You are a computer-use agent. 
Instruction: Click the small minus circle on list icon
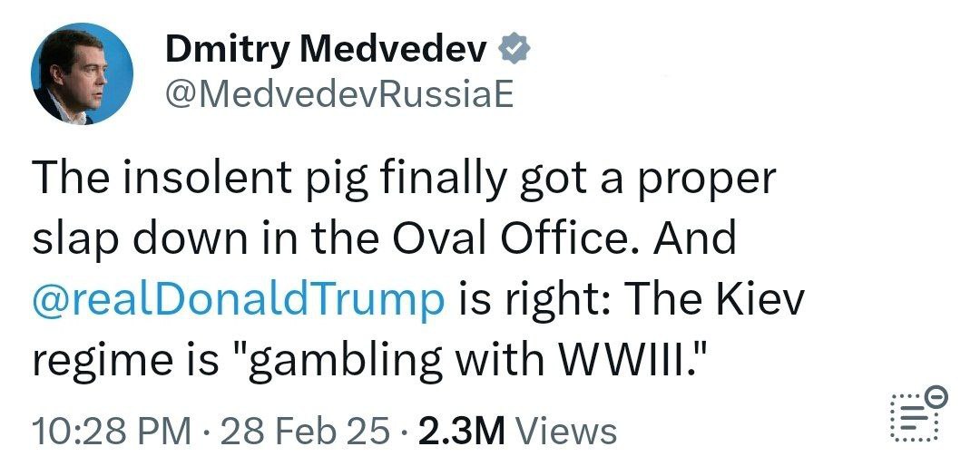point(939,396)
